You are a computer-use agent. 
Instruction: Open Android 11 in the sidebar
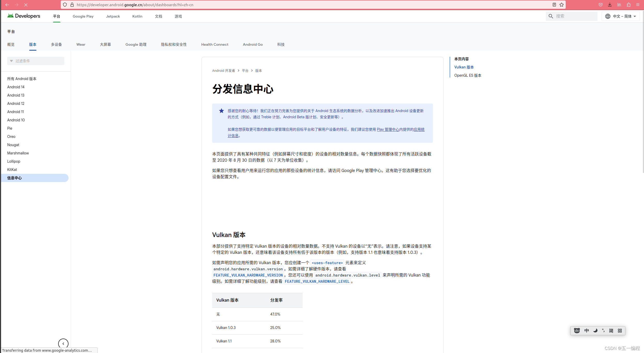pos(16,112)
